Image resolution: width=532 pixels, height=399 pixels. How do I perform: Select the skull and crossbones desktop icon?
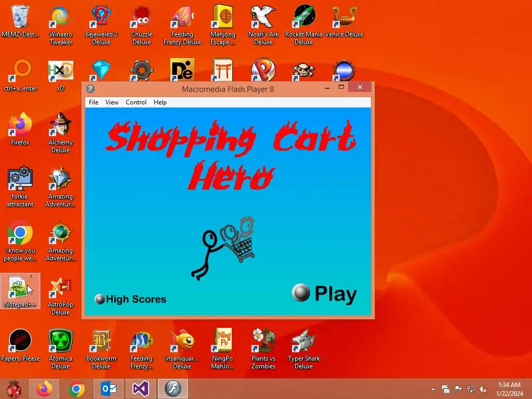click(303, 71)
